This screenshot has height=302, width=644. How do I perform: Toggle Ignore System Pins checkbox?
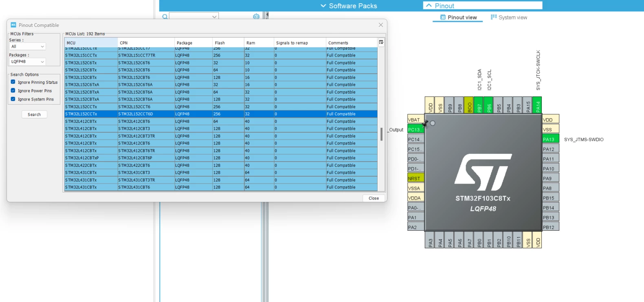(x=13, y=99)
